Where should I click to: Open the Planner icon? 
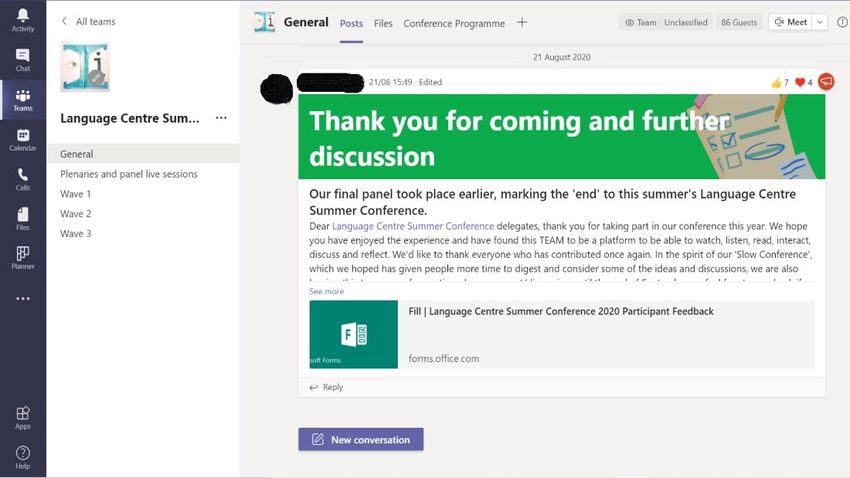pyautogui.click(x=23, y=258)
